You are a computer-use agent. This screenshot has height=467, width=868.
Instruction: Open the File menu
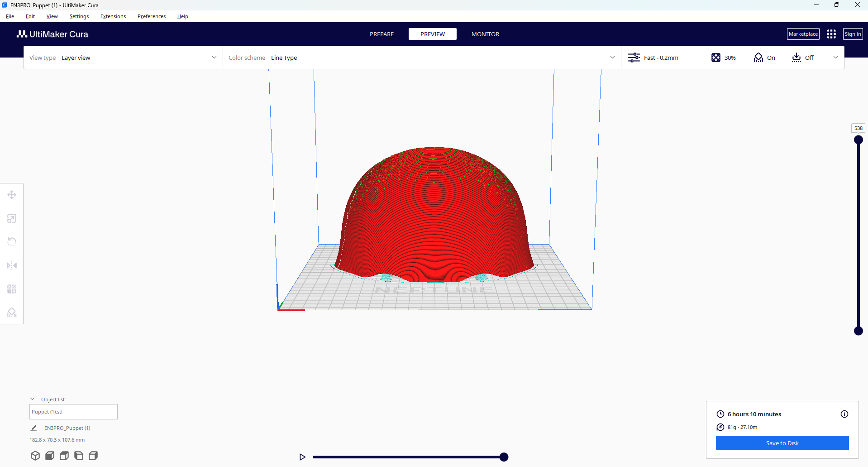point(10,16)
